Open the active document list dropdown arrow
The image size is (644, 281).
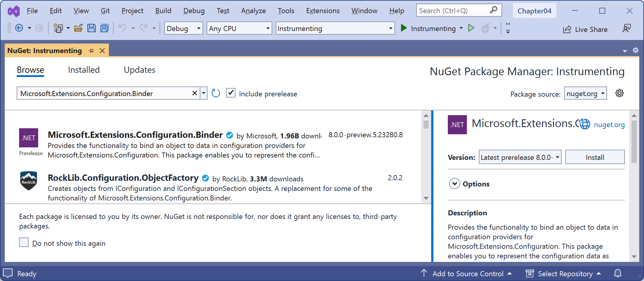point(625,51)
